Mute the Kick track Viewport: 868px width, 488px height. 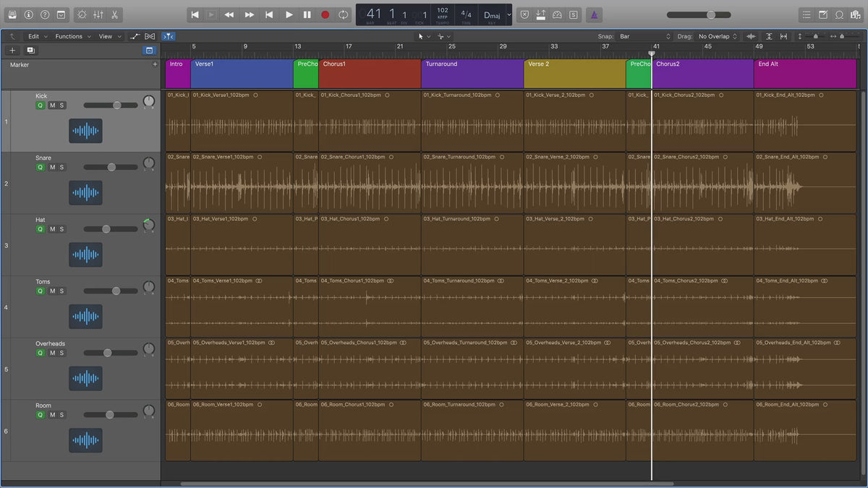[x=52, y=106]
